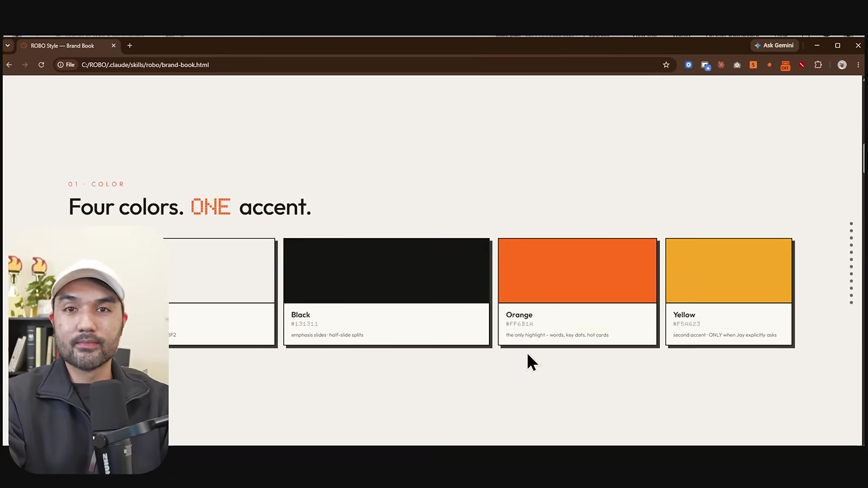Viewport: 868px width, 488px height.
Task: Click the 'emphasis slides · half-slide splits' text
Action: [x=327, y=335]
